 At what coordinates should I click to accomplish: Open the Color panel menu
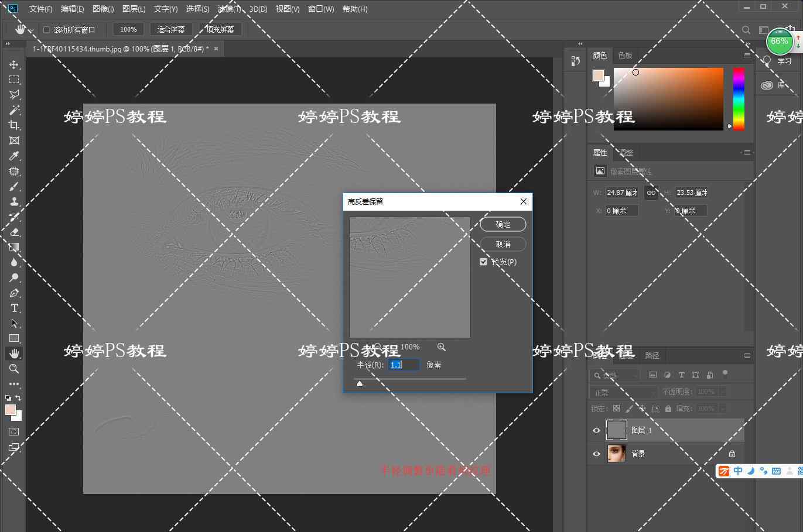click(x=747, y=55)
